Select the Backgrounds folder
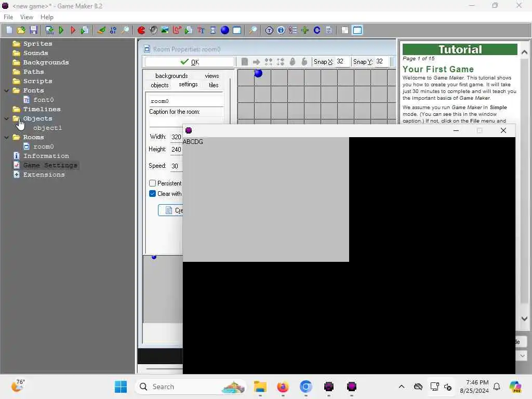532x399 pixels. [46, 62]
